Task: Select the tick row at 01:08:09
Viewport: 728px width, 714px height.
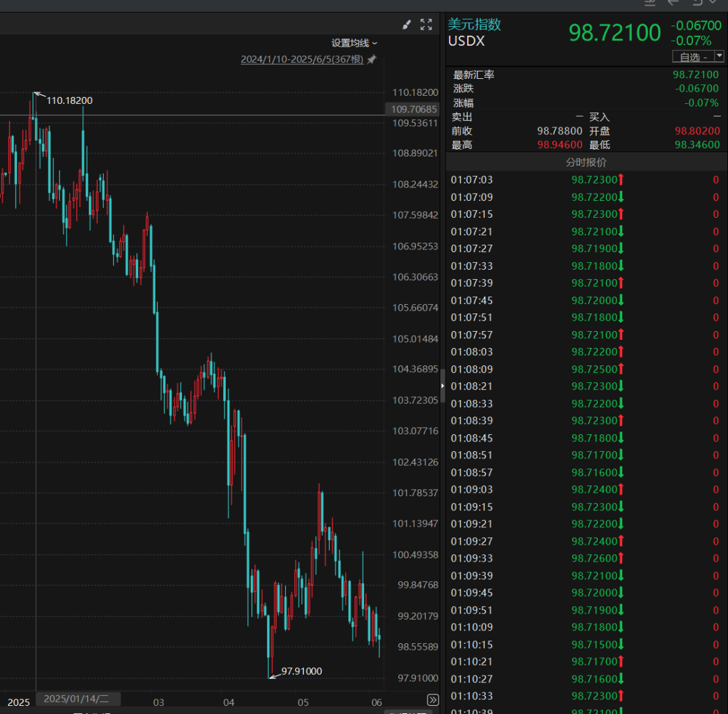Action: 586,369
